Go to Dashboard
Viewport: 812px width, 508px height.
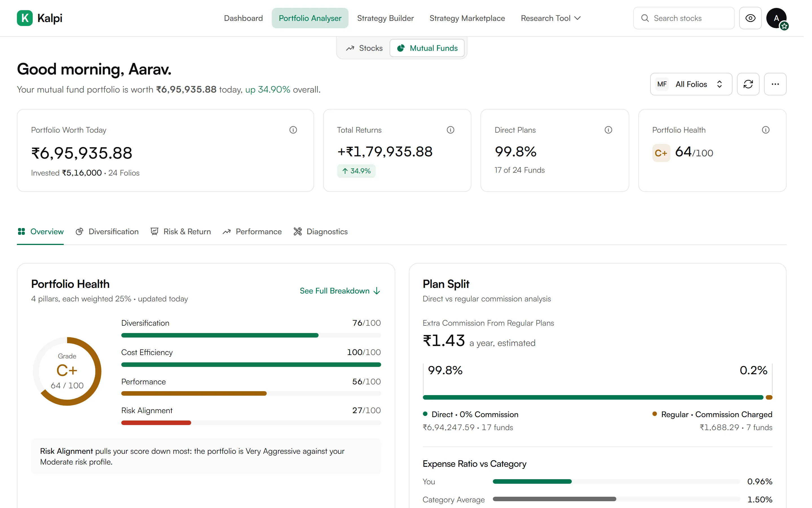(x=243, y=18)
